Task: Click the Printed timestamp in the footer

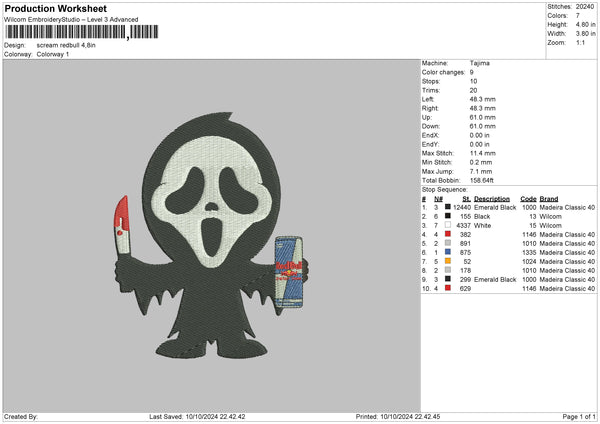Action: [x=398, y=416]
